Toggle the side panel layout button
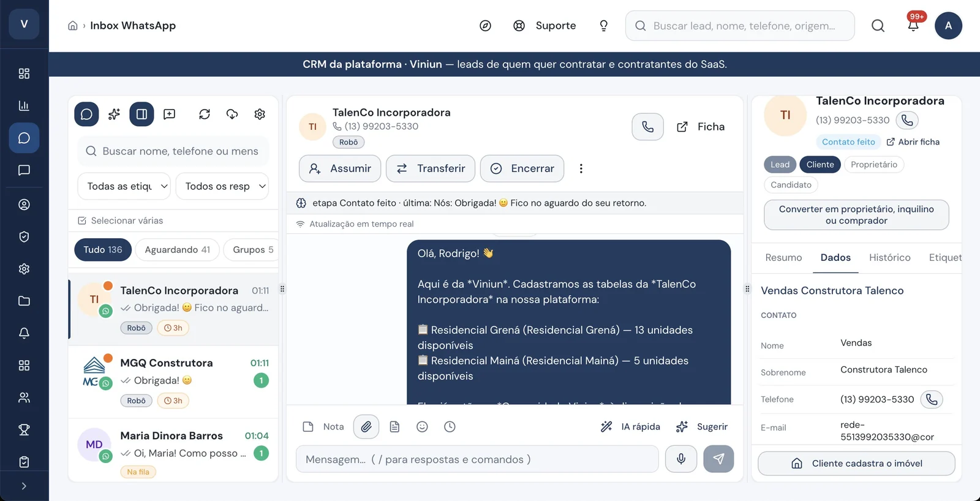Viewport: 980px width, 501px height. tap(141, 114)
